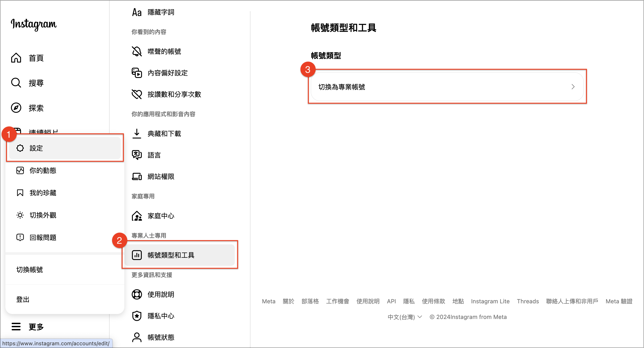This screenshot has width=644, height=348.
Task: Open the 探索 compass icon
Action: pos(16,108)
